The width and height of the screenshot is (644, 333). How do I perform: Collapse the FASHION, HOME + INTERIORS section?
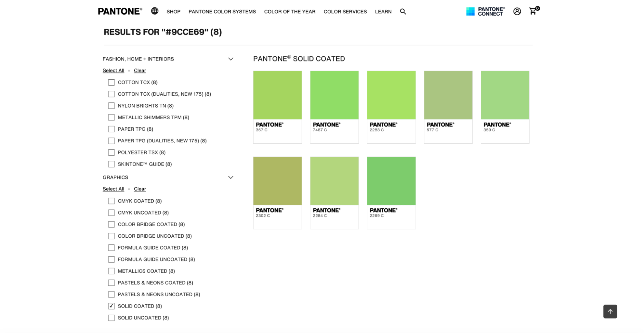click(230, 59)
